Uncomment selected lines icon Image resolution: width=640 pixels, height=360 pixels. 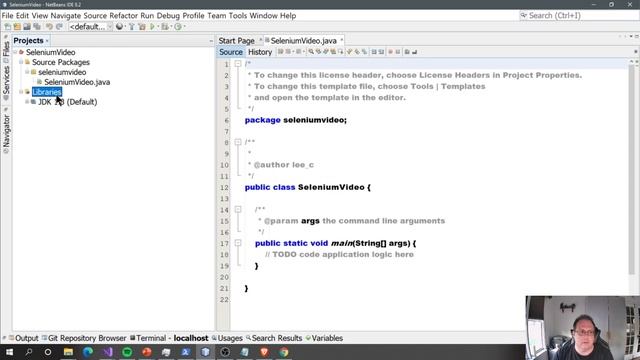[x=414, y=52]
